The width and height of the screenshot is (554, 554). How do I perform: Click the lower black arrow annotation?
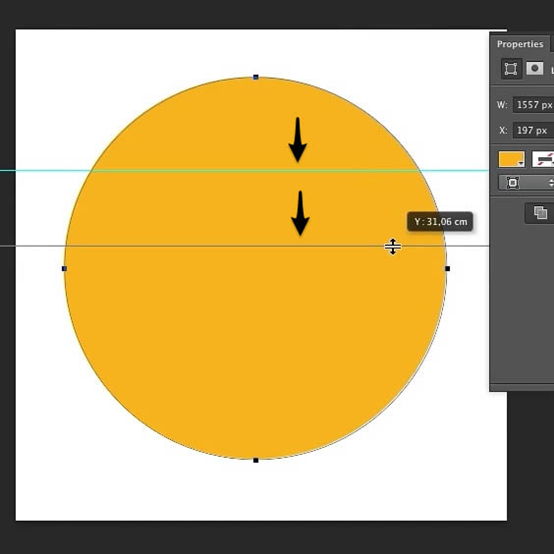click(x=300, y=213)
